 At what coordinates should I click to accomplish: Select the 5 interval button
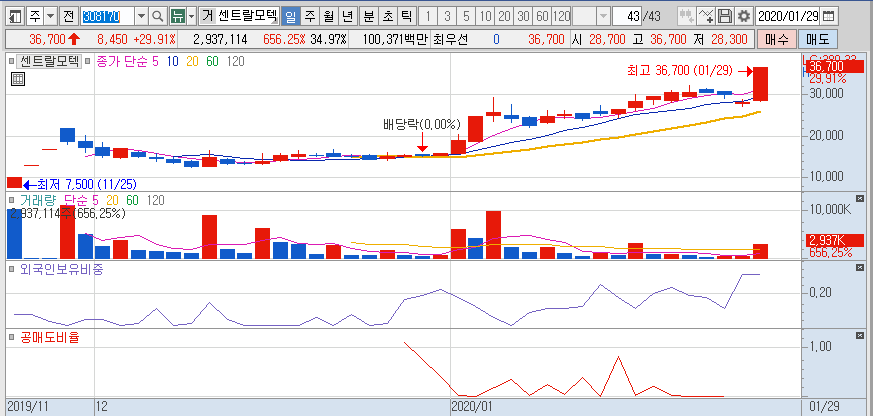(467, 17)
